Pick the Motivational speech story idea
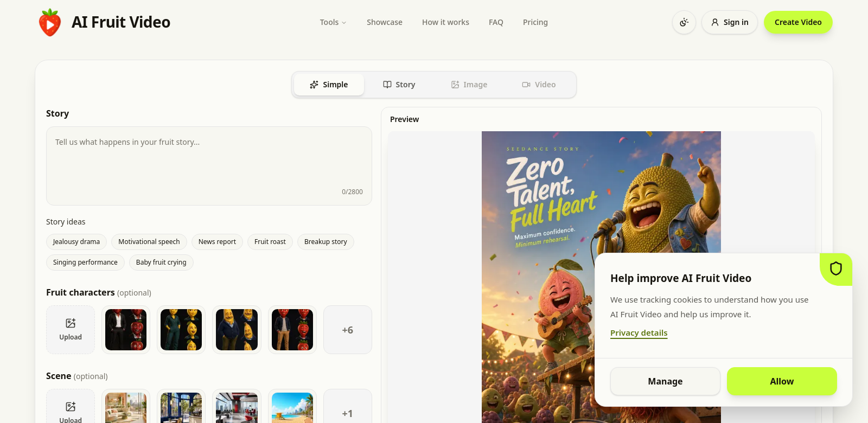868x423 pixels. 149,242
